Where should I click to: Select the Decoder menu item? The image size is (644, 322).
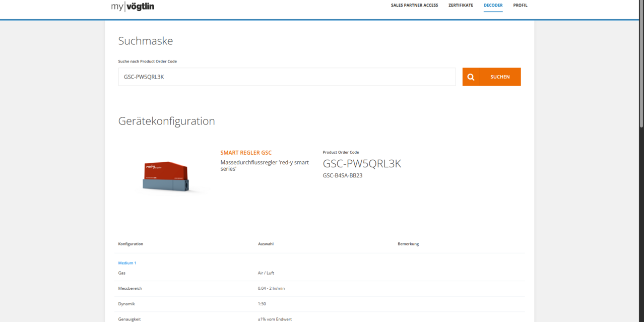pos(493,6)
